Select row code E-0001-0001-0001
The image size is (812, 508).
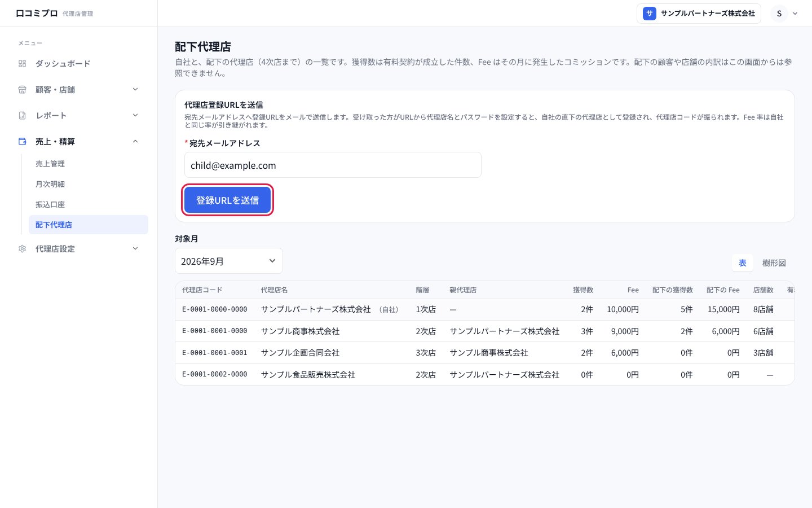tap(215, 353)
